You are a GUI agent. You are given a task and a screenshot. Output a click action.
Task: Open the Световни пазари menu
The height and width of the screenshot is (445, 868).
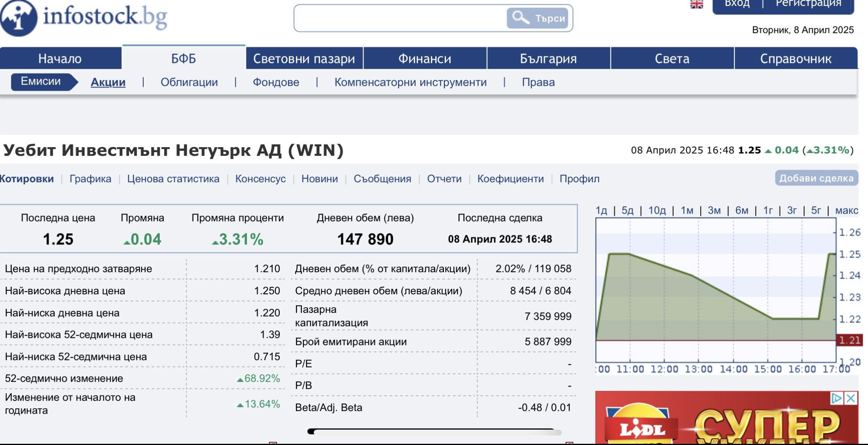[304, 59]
